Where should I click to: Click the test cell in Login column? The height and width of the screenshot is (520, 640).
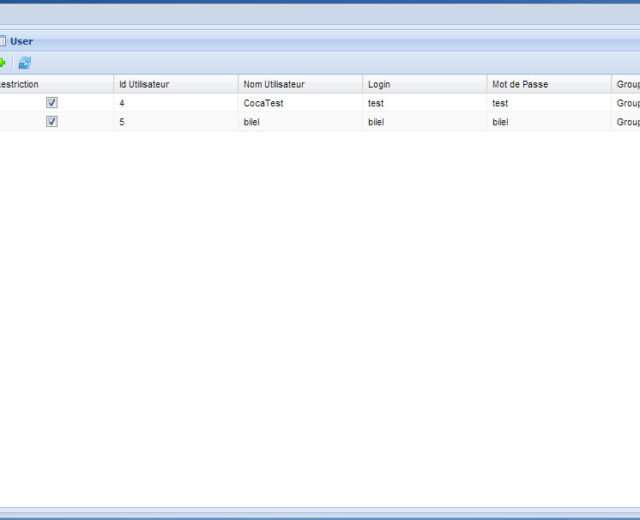[x=376, y=103]
